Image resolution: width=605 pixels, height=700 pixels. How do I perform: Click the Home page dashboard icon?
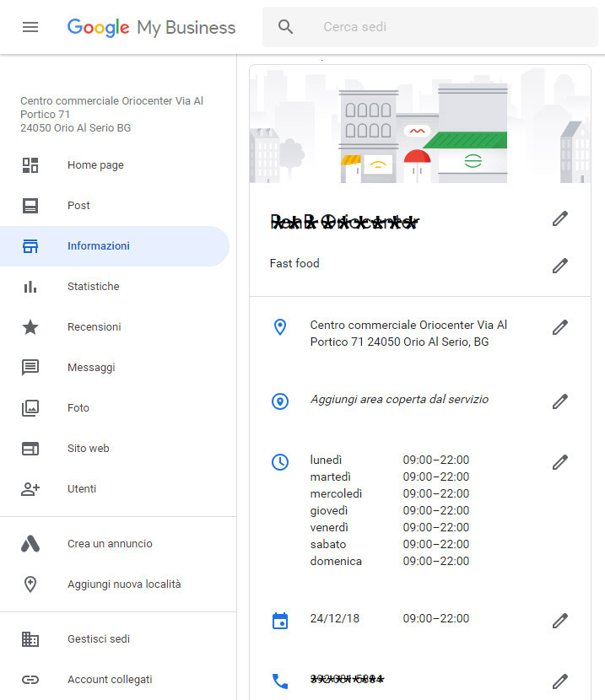(x=30, y=165)
